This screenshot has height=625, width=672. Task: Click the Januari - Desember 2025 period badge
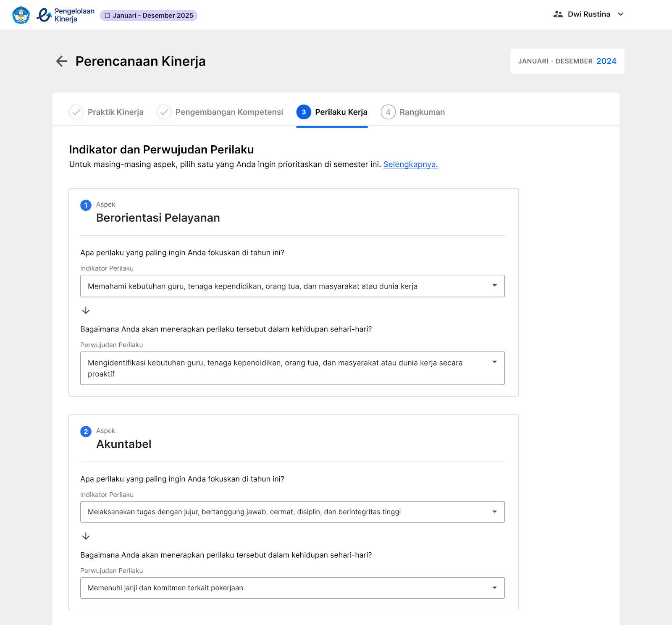(x=149, y=16)
